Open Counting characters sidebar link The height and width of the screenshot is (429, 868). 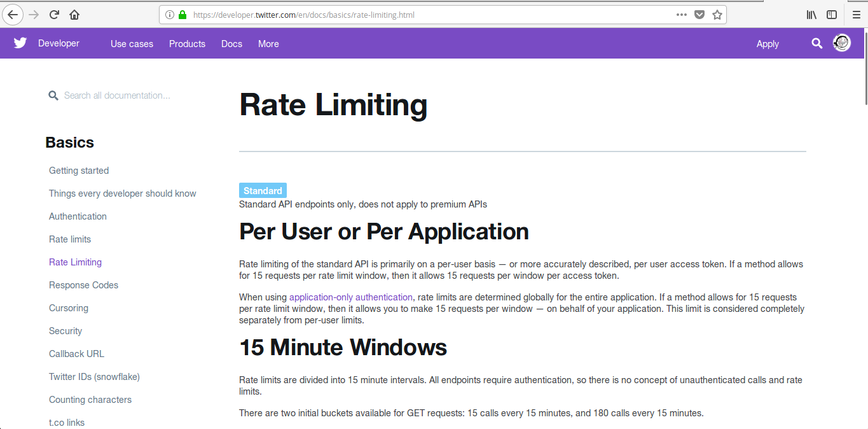(90, 400)
